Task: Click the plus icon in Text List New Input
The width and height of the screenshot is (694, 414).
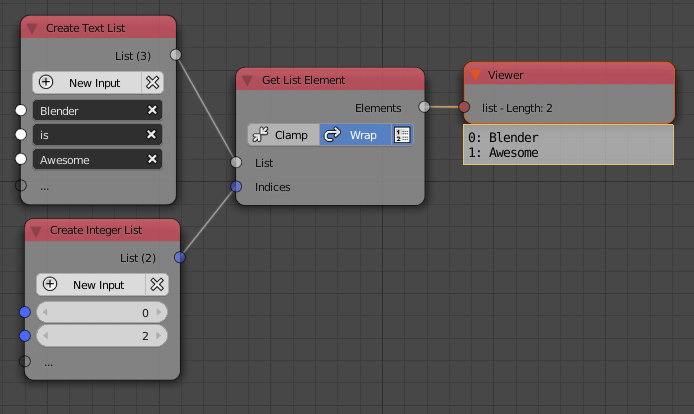Action: point(46,82)
